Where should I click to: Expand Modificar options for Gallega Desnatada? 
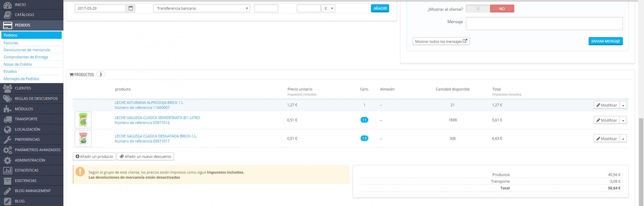point(623,139)
